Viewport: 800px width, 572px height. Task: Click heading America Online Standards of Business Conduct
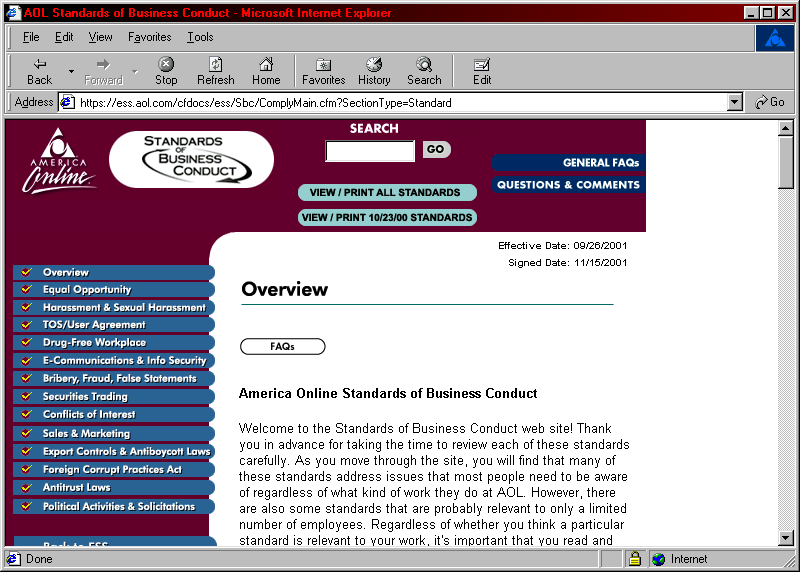pos(388,393)
